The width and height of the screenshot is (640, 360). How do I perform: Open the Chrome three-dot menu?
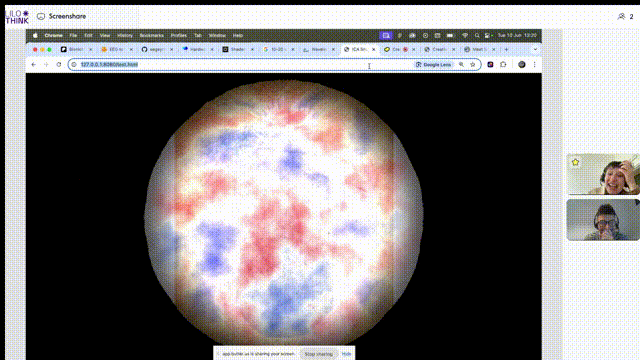point(534,64)
